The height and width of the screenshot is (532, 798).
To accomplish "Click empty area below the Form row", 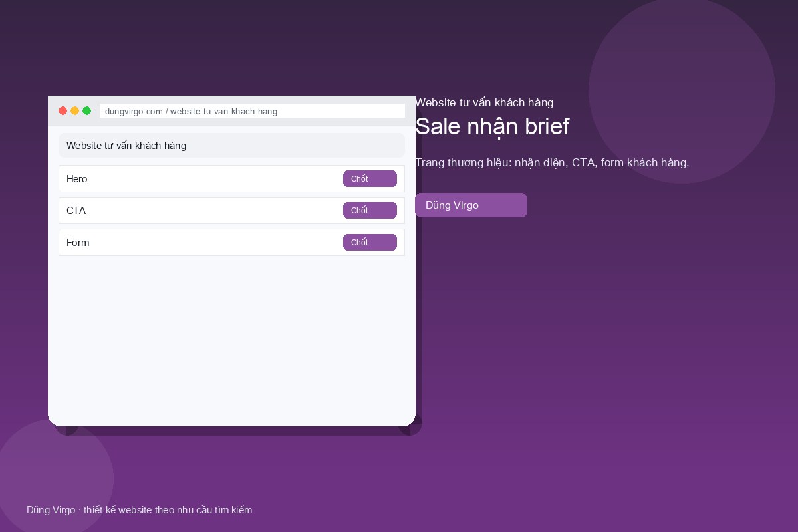I will [x=231, y=339].
